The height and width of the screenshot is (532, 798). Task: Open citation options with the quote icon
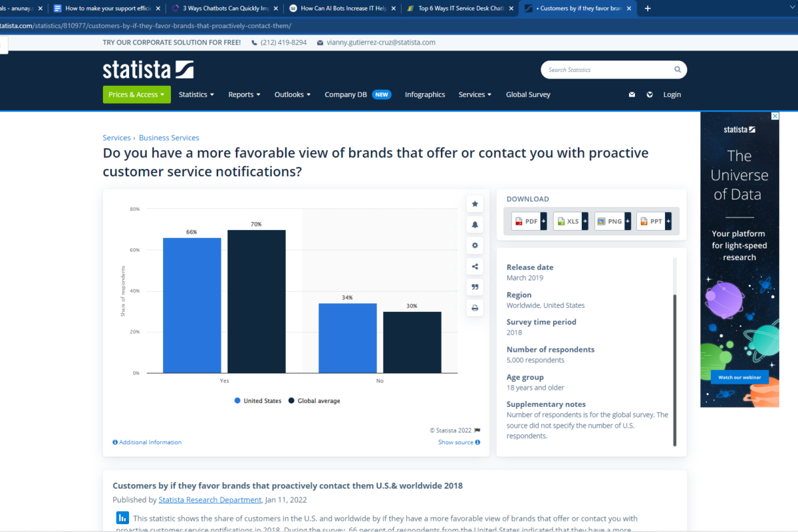475,287
